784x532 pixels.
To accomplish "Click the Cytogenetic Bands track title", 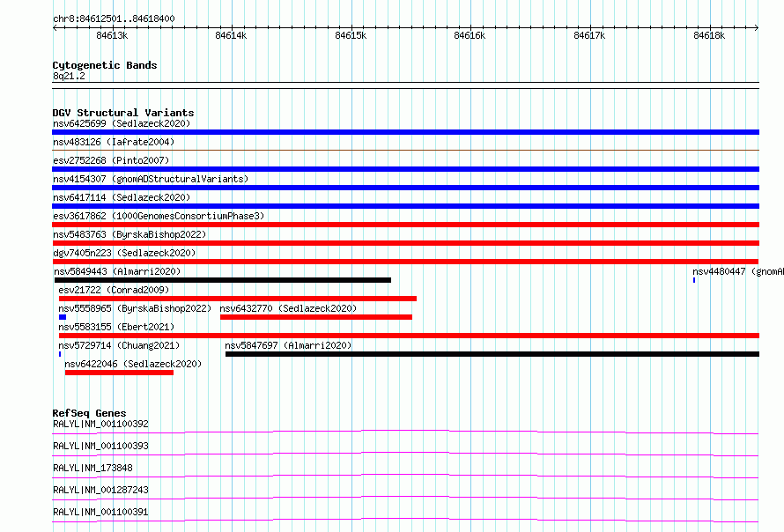I will (x=105, y=65).
